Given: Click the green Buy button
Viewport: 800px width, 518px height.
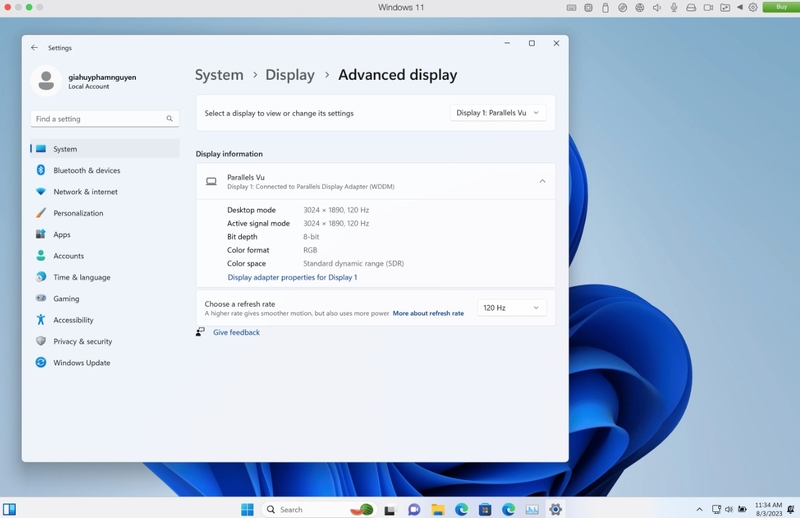Looking at the screenshot, I should pyautogui.click(x=781, y=7).
